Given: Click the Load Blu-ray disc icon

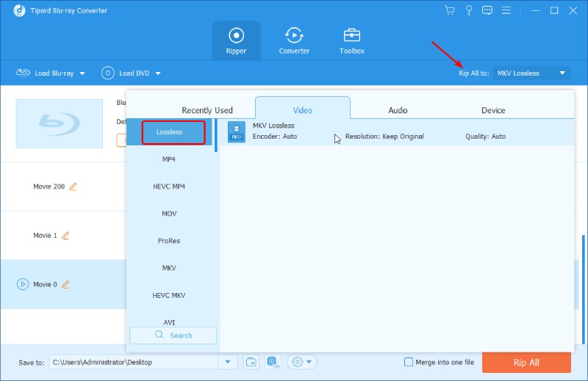Looking at the screenshot, I should click(x=23, y=73).
